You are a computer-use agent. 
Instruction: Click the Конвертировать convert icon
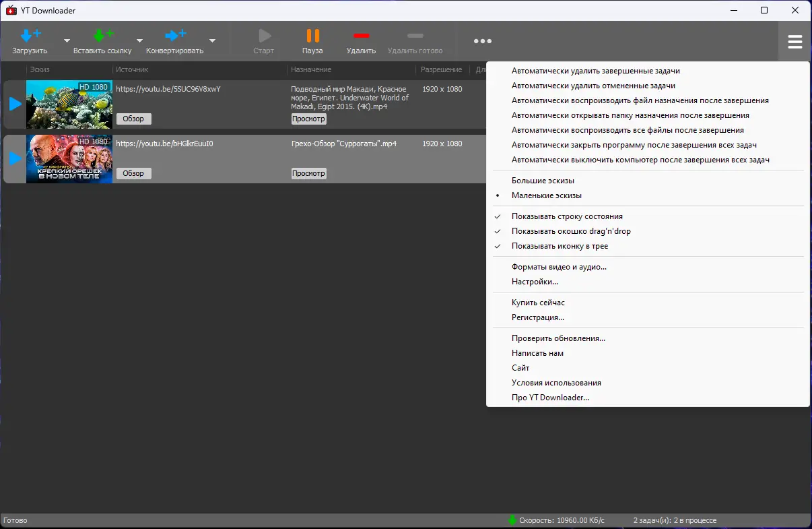tap(175, 36)
